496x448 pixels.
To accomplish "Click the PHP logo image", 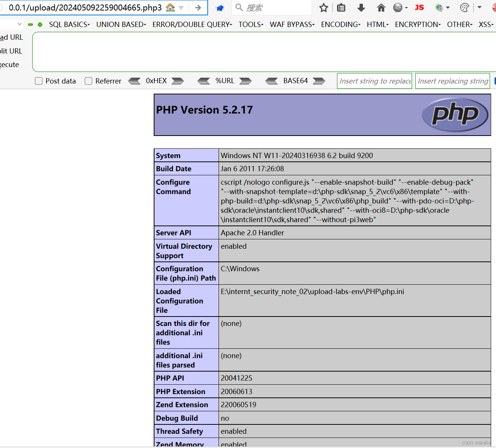I will tap(455, 115).
